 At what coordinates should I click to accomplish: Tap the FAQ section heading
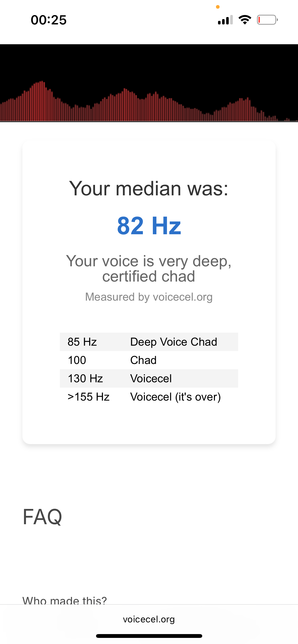[x=42, y=517]
